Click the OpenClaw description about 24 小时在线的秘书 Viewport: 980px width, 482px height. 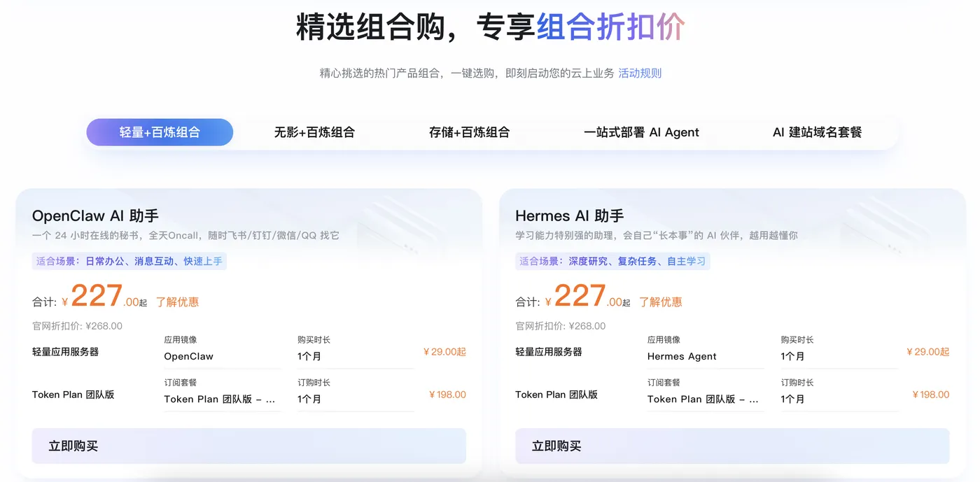pyautogui.click(x=186, y=236)
